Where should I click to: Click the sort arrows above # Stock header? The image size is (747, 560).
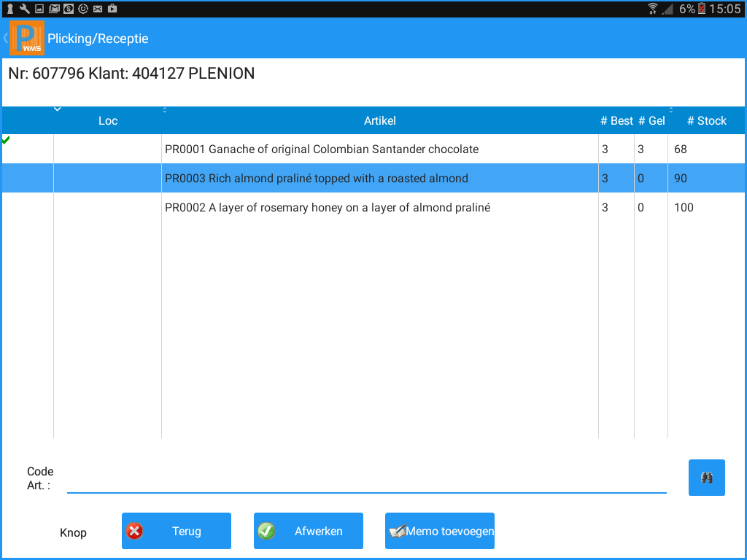coord(671,110)
